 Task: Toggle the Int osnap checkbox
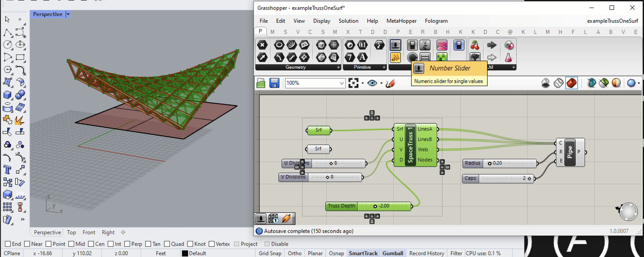[x=111, y=244]
